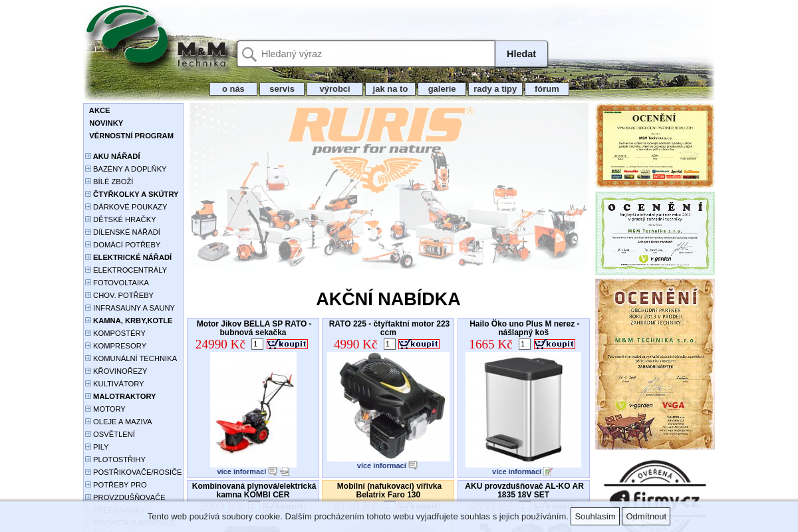Image resolution: width=798 pixels, height=532 pixels.
Task: Accept cookies with Souhlasím button
Action: (x=595, y=517)
